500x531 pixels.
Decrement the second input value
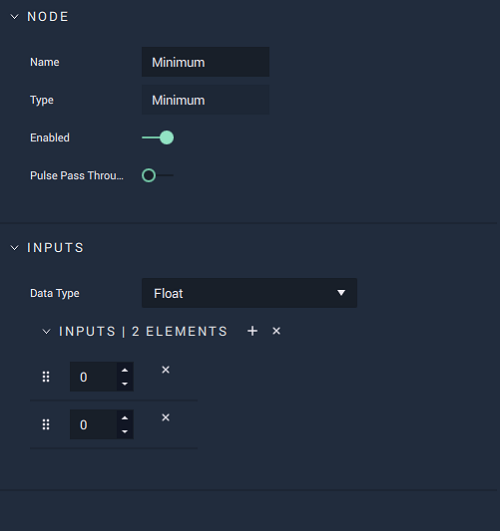point(125,431)
